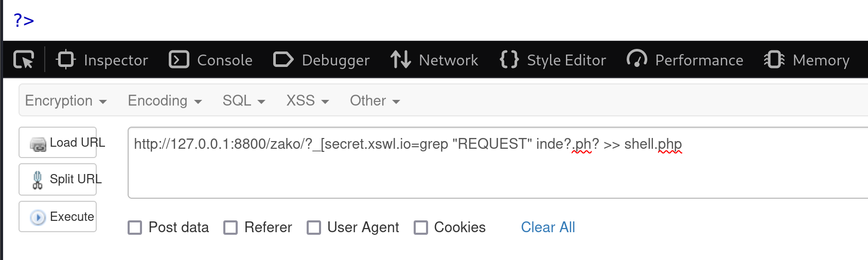868x260 pixels.
Task: Click the Load URL button
Action: [58, 143]
